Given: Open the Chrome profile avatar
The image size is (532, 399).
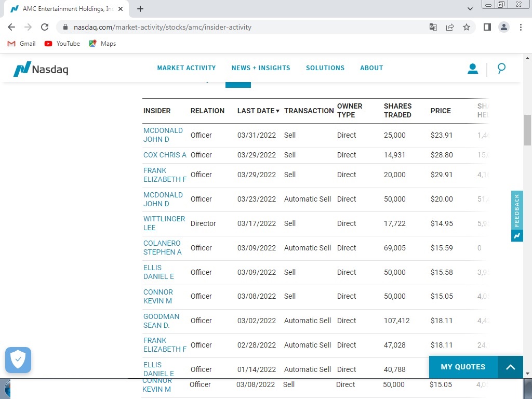Looking at the screenshot, I should 504,27.
